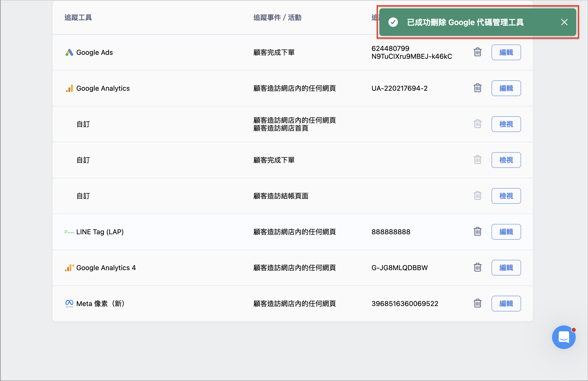The image size is (588, 381).
Task: Click the 追蹤工具 column header
Action: coord(78,17)
